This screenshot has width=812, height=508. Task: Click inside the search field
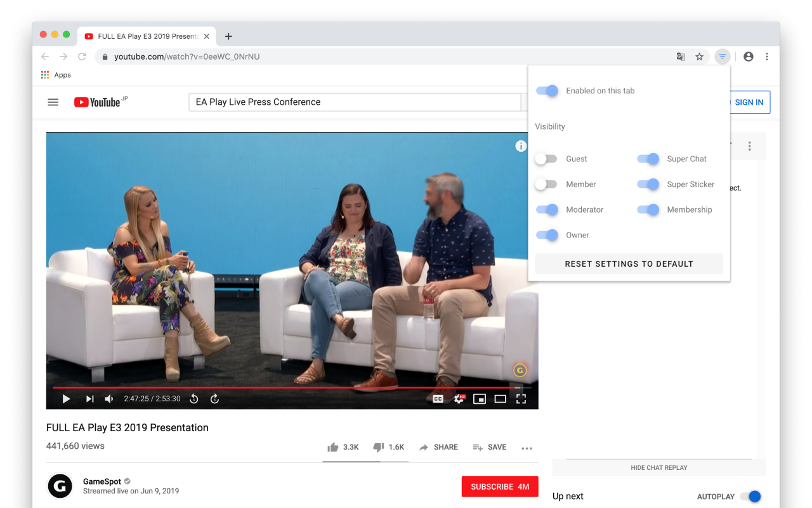click(355, 102)
